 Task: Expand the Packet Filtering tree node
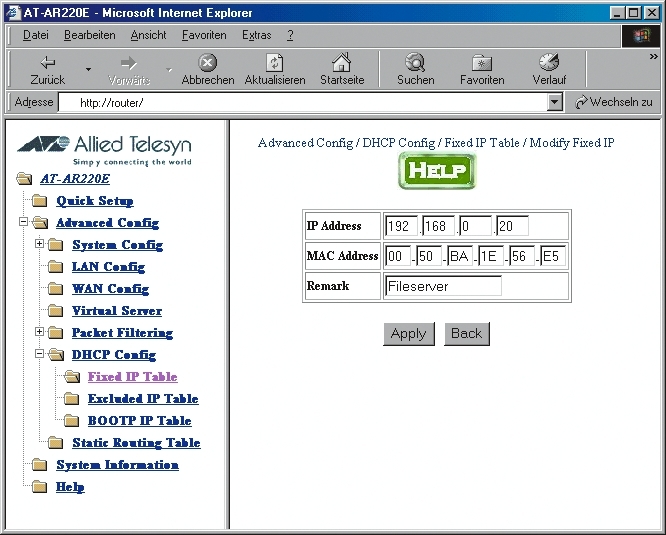(x=39, y=331)
